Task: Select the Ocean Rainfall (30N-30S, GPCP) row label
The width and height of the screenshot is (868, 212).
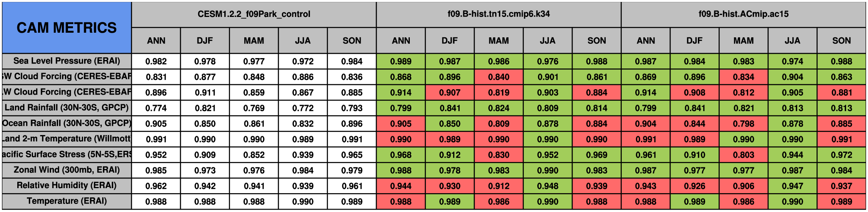Action: tap(66, 123)
